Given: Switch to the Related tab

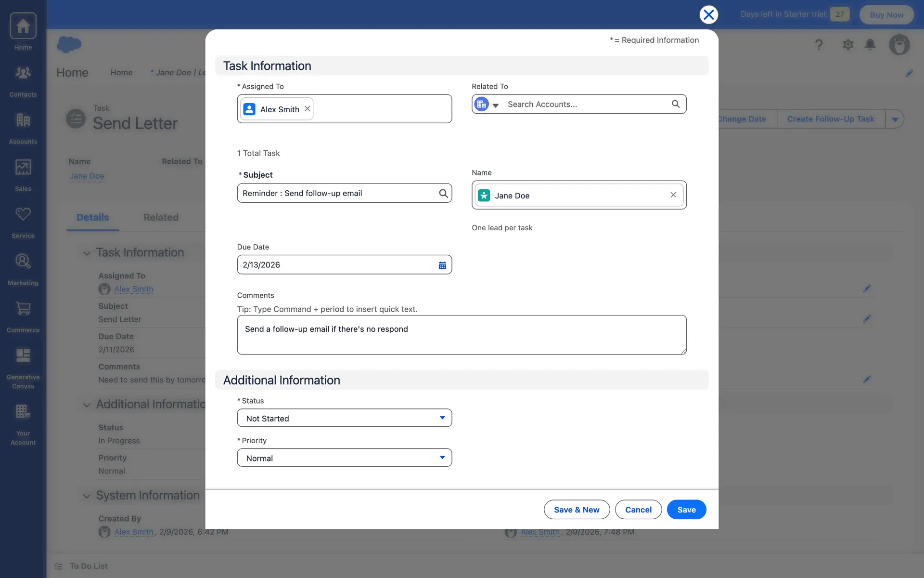Looking at the screenshot, I should tap(161, 218).
